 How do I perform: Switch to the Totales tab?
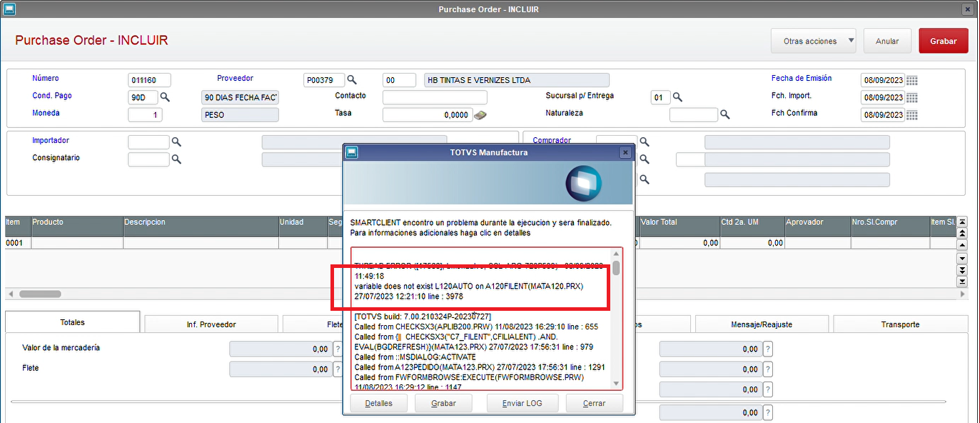(72, 322)
